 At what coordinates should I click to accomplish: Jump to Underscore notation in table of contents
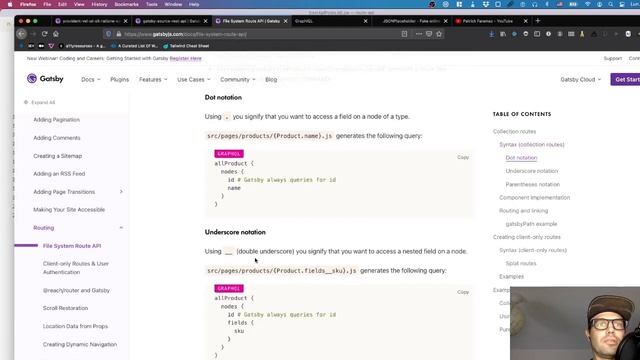531,171
